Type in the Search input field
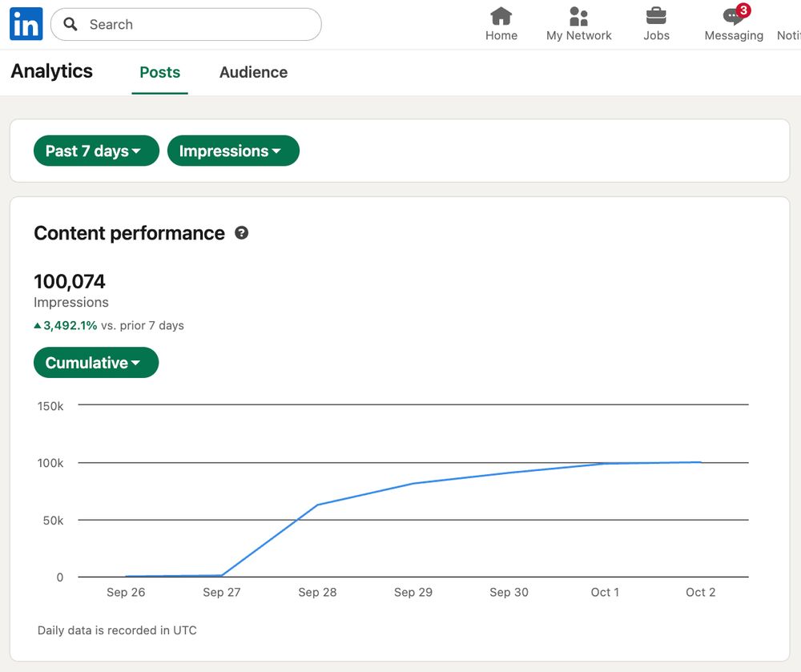 (200, 25)
